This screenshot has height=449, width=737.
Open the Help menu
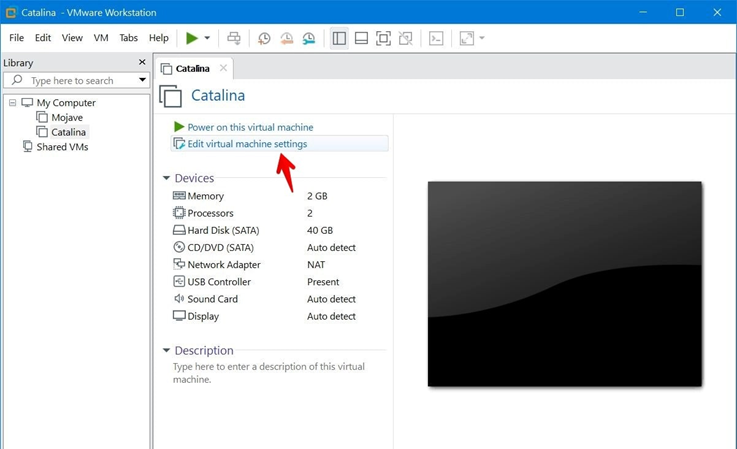coord(159,38)
